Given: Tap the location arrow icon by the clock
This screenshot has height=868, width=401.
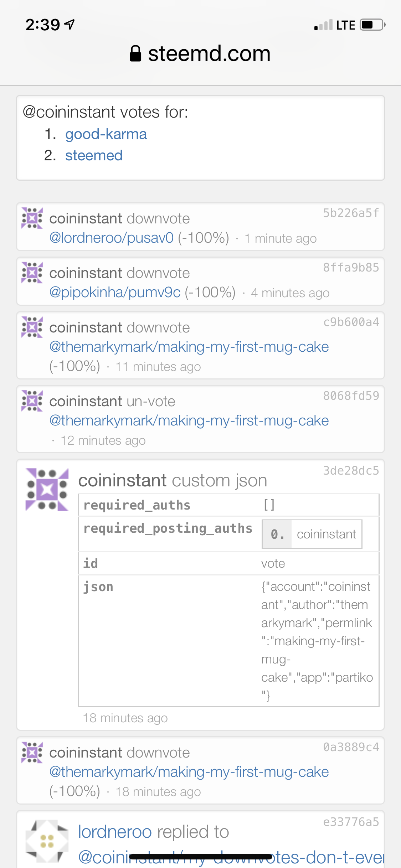Looking at the screenshot, I should click(70, 24).
